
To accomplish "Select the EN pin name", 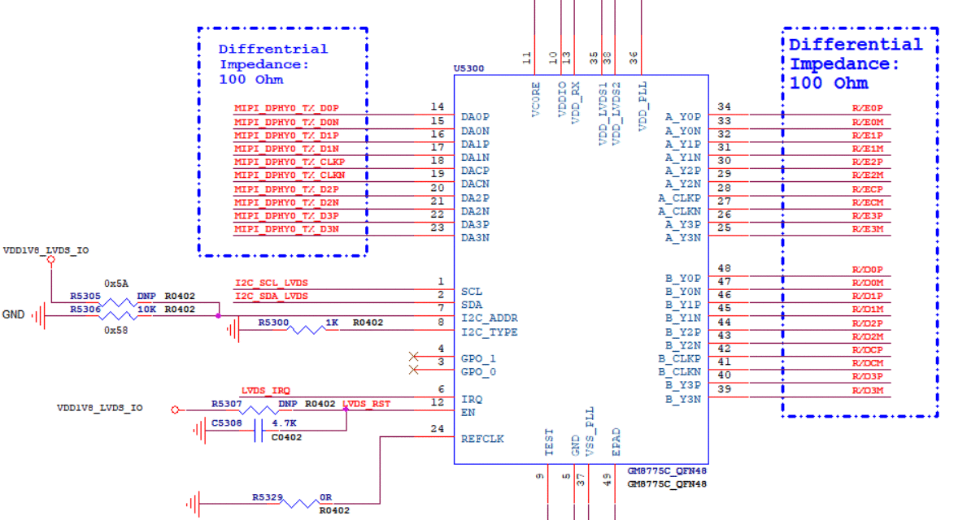I will [x=468, y=412].
